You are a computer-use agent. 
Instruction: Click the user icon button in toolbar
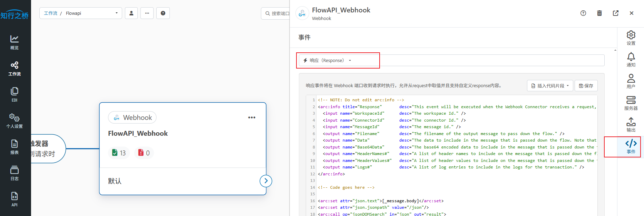click(x=131, y=13)
